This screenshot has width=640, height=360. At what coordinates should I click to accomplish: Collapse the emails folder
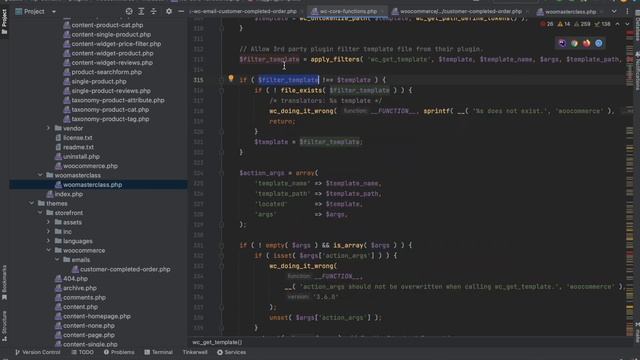pos(57,260)
